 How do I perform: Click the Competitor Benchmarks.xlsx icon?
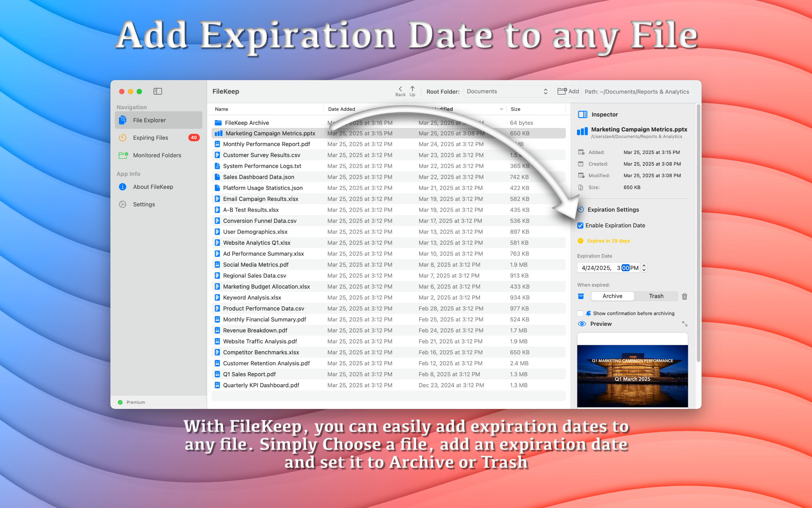pos(217,352)
